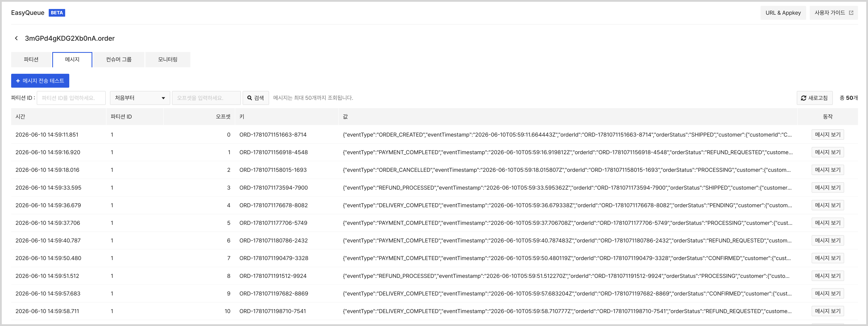Screen dimensions: 868x326
Task: Open the 사용자 가이드 link
Action: [x=834, y=13]
